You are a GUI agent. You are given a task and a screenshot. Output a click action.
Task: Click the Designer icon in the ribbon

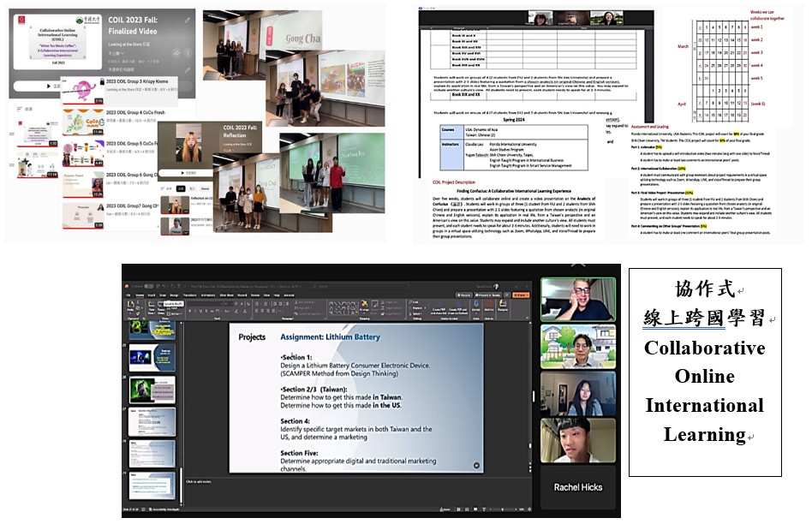coord(500,306)
